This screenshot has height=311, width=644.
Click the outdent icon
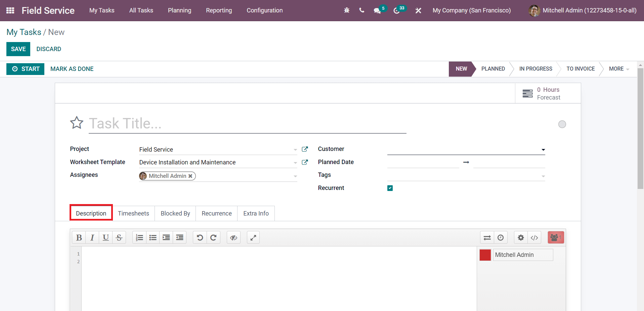[180, 237]
